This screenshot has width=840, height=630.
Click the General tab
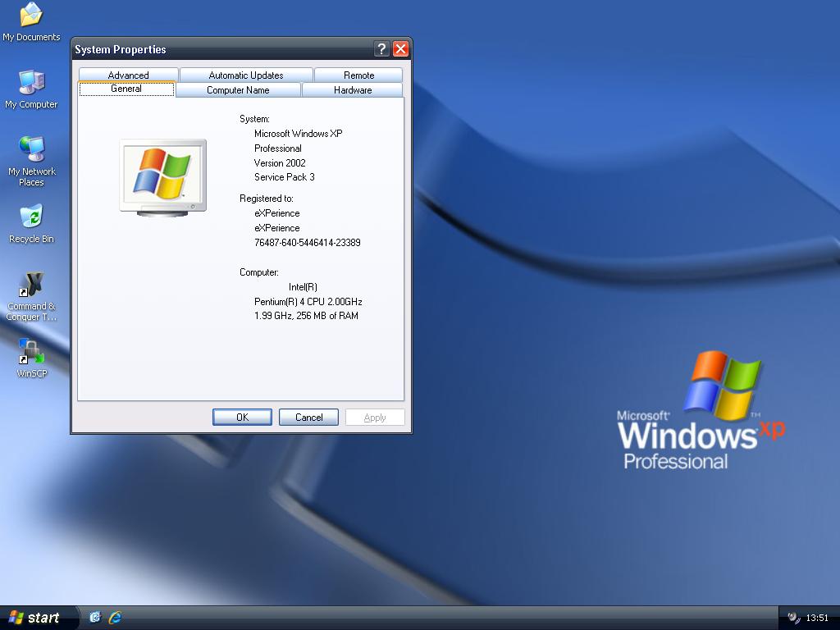click(126, 89)
